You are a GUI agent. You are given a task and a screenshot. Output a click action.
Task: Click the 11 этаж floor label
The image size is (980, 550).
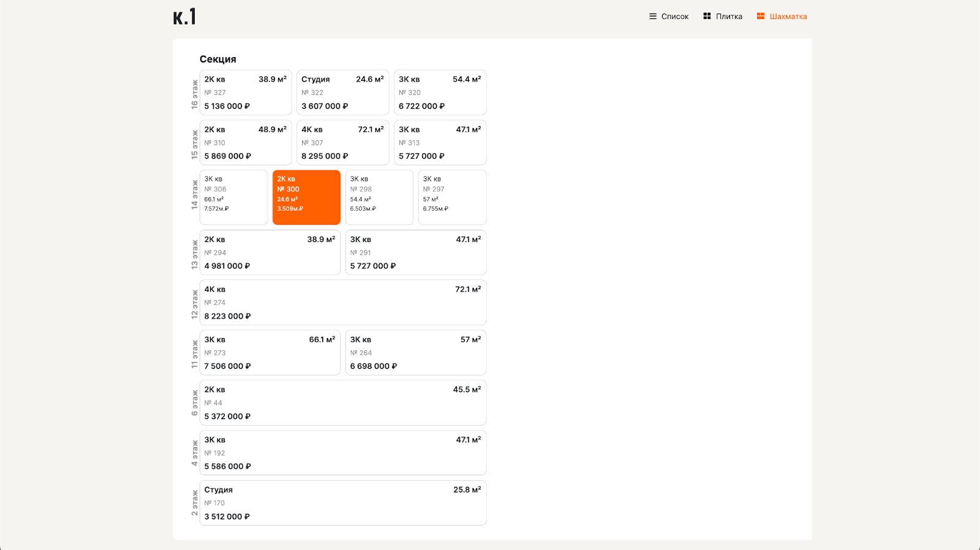click(x=194, y=354)
